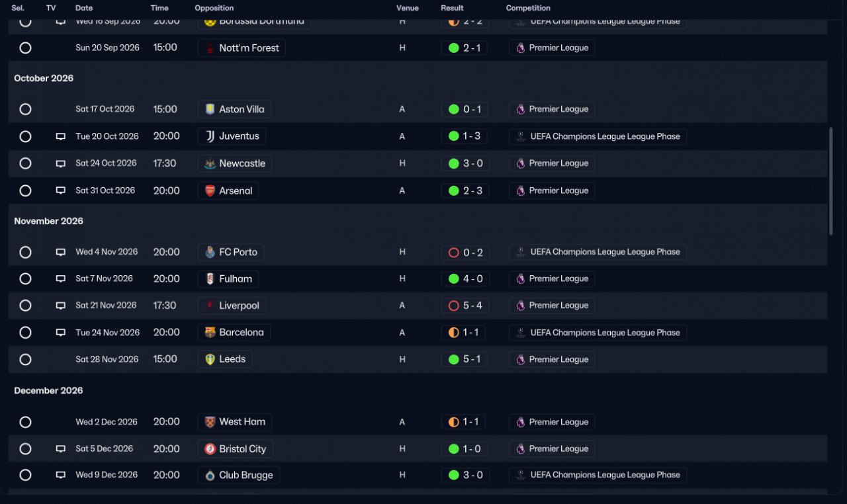Select the Aston Villa fixture radio button
The image size is (847, 504).
coord(25,109)
